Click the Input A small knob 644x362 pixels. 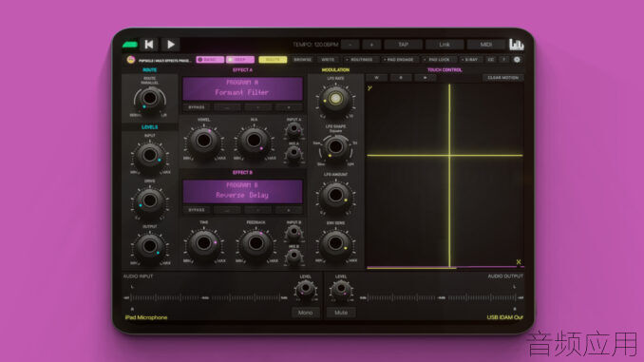click(294, 129)
